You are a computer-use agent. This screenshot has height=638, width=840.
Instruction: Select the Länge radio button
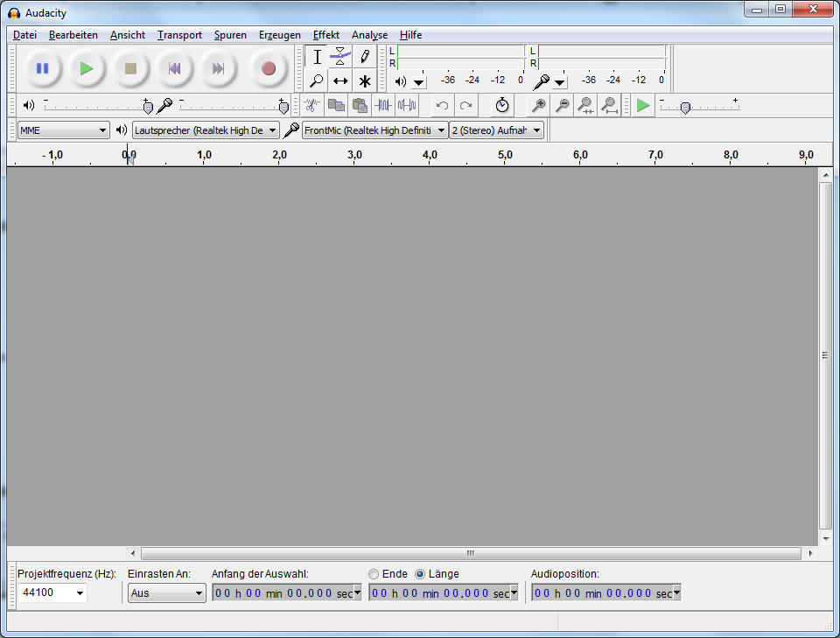[420, 574]
